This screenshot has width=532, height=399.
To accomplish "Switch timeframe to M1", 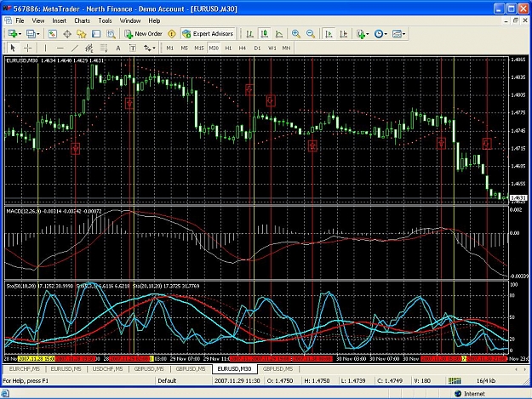I will pyautogui.click(x=170, y=48).
